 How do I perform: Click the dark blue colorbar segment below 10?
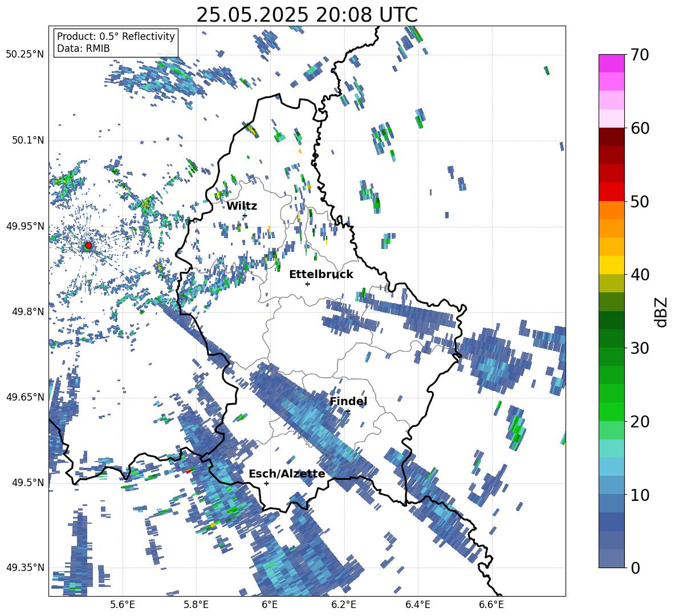(611, 521)
